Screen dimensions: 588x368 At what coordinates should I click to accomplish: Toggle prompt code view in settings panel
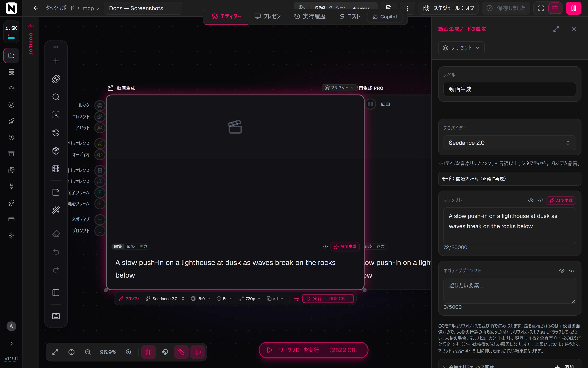(x=541, y=200)
